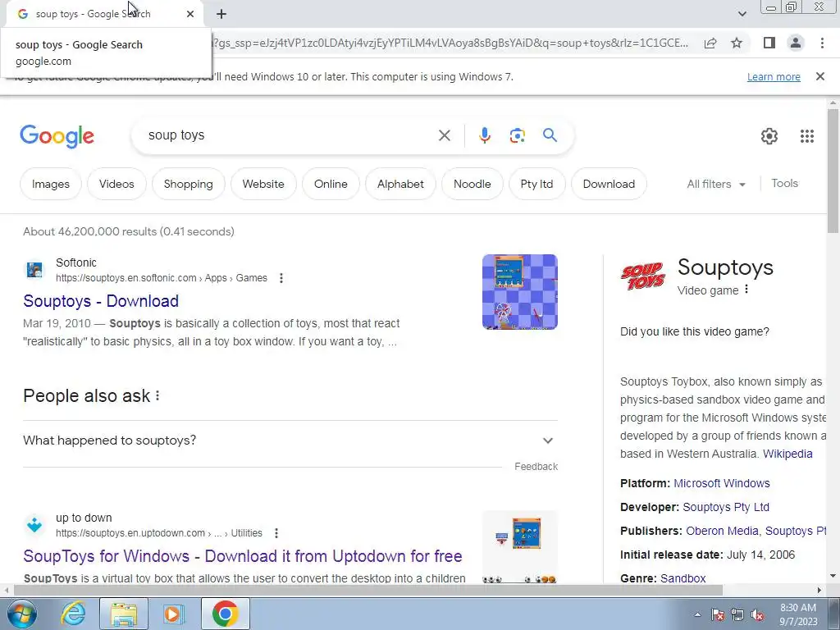This screenshot has width=840, height=630.
Task: Click the Sandbox genre link
Action: 682,578
